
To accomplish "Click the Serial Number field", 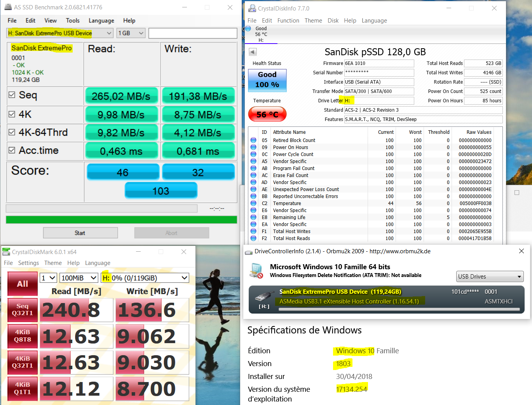I will tap(379, 73).
